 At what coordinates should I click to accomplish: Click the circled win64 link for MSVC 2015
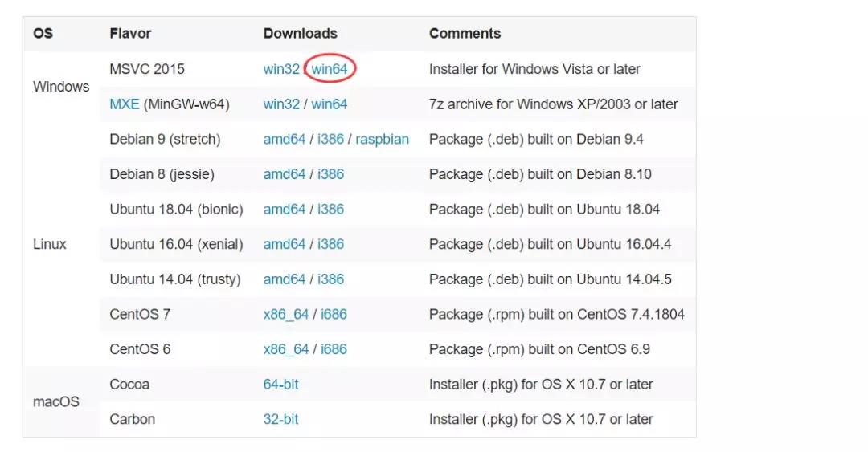(330, 69)
